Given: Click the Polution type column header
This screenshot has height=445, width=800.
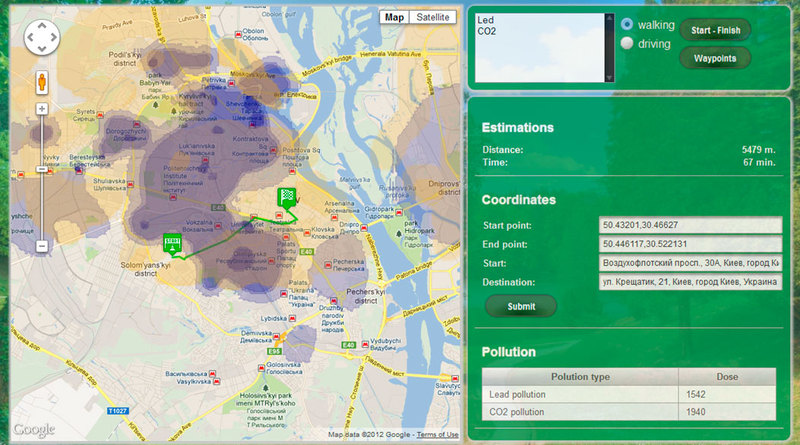Looking at the screenshot, I should point(580,377).
